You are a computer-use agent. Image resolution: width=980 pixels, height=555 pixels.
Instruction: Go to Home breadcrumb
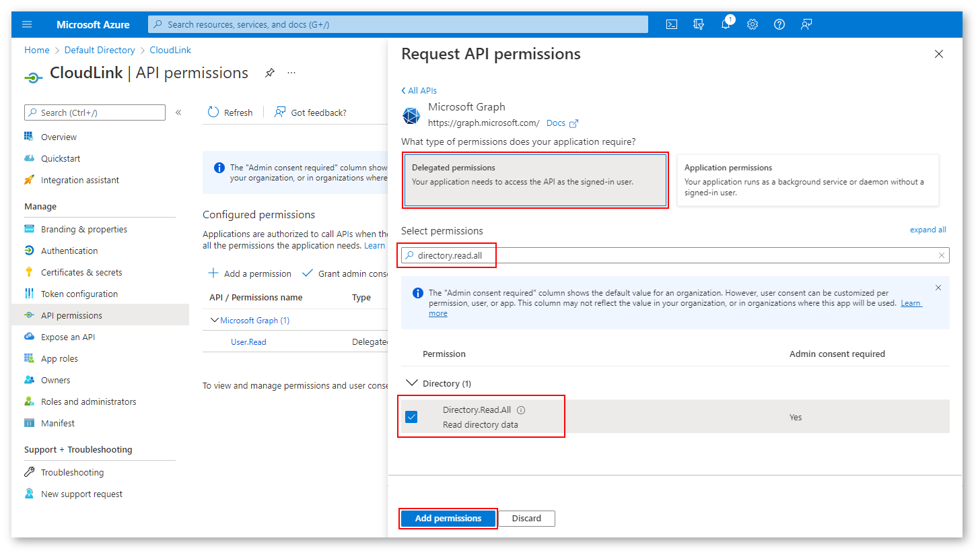pos(37,50)
